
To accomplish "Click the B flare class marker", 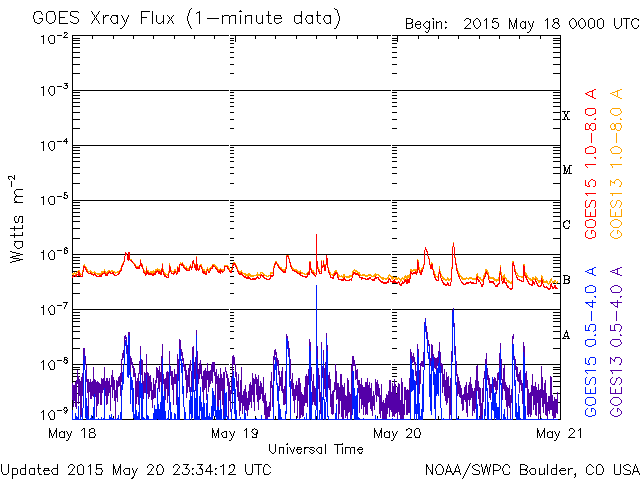I will (x=567, y=280).
